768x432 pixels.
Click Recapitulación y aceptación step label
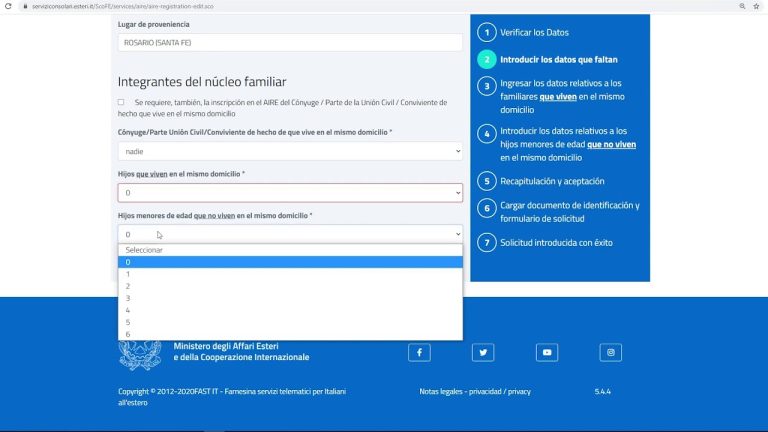(552, 181)
